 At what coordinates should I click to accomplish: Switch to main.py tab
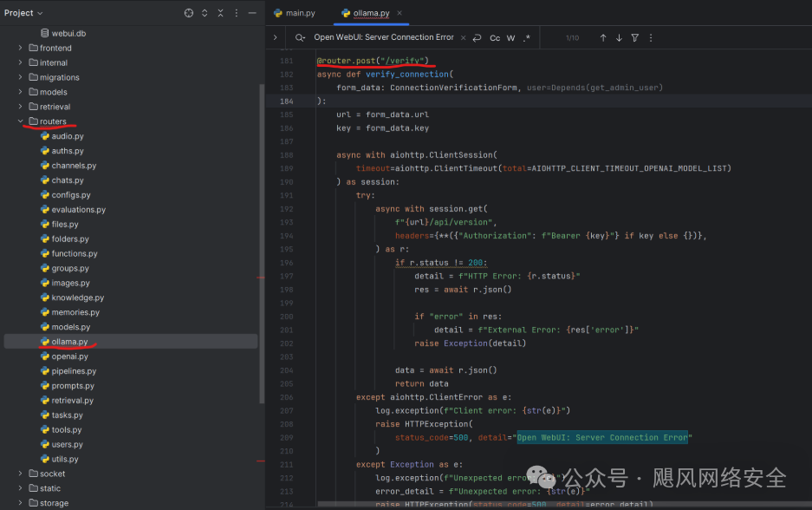point(295,13)
